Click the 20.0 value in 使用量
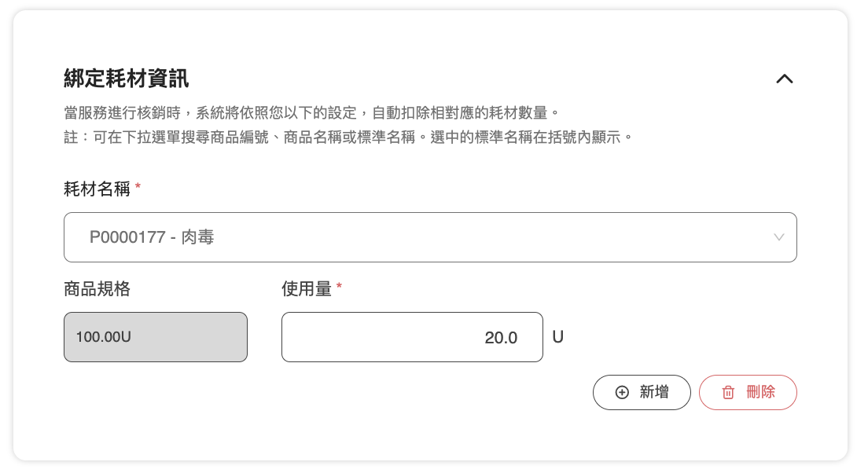 pyautogui.click(x=501, y=339)
